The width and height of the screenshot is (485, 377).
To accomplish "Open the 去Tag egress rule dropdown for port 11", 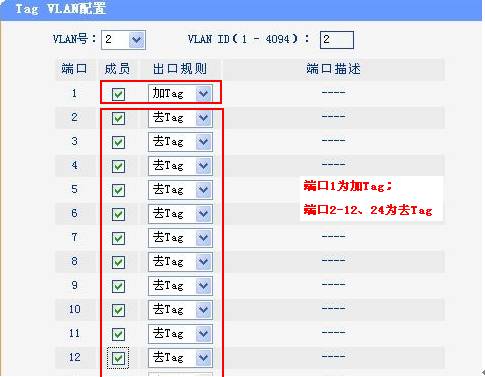I will click(x=180, y=334).
